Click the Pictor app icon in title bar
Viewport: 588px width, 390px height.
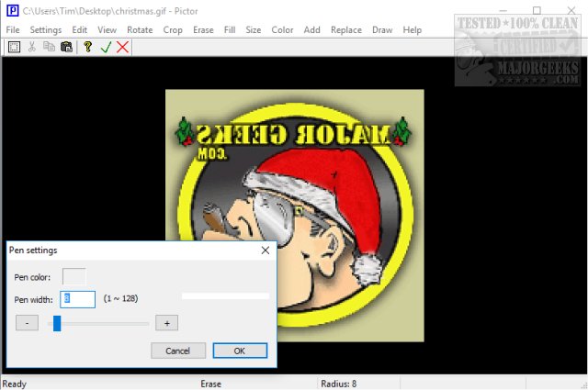pos(12,10)
